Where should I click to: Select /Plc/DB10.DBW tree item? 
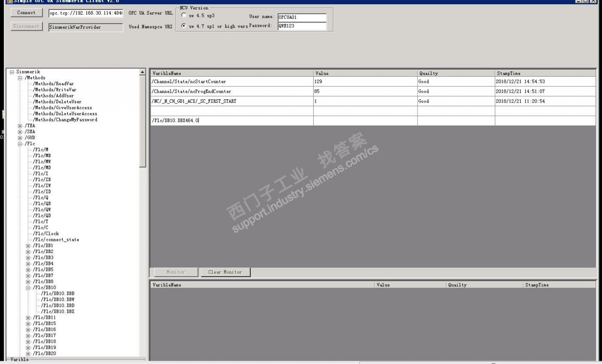pyautogui.click(x=57, y=300)
